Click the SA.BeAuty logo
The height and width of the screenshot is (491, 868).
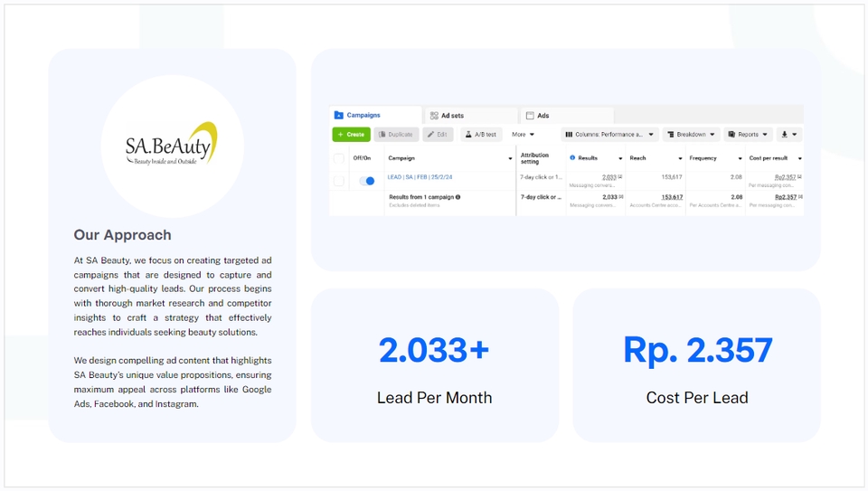pyautogui.click(x=172, y=145)
